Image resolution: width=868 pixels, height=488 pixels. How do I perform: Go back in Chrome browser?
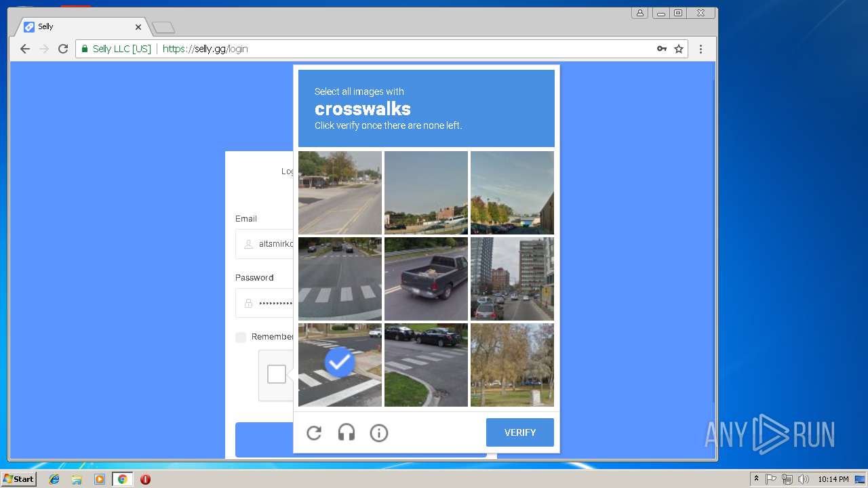25,49
